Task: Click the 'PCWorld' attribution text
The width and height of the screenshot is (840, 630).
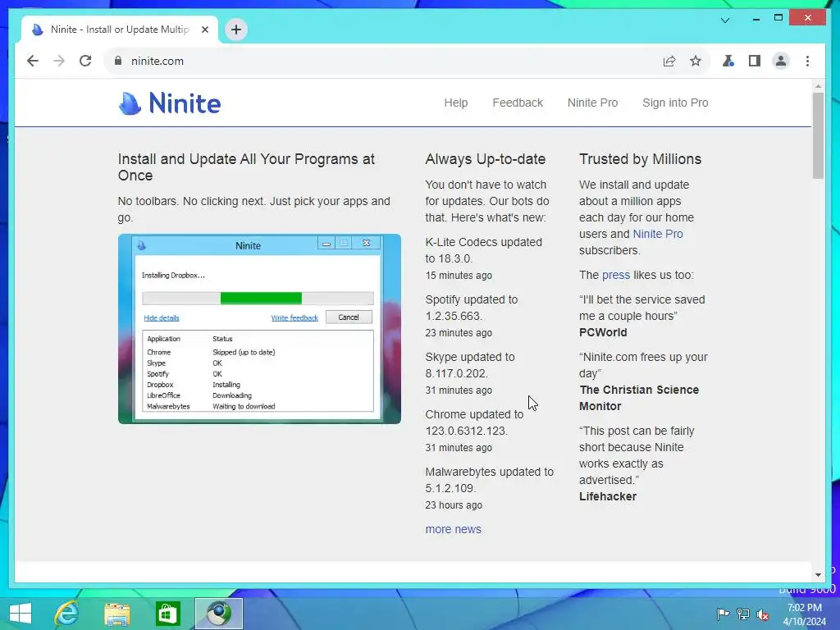Action: 603,332
